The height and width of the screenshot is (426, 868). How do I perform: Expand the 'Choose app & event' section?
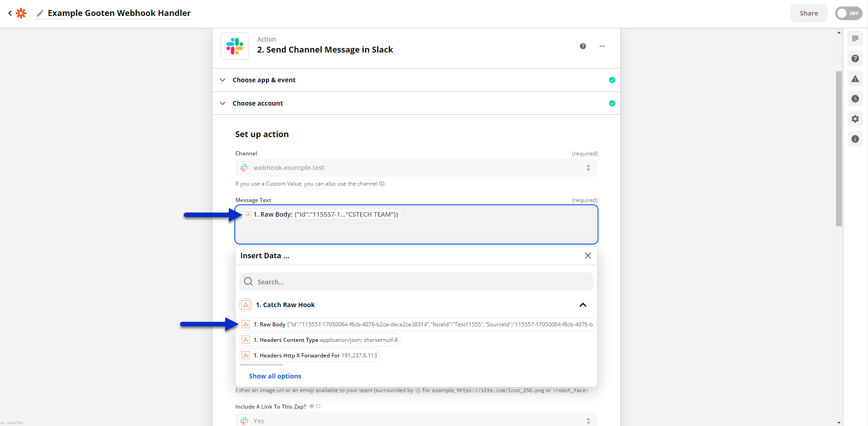point(416,80)
